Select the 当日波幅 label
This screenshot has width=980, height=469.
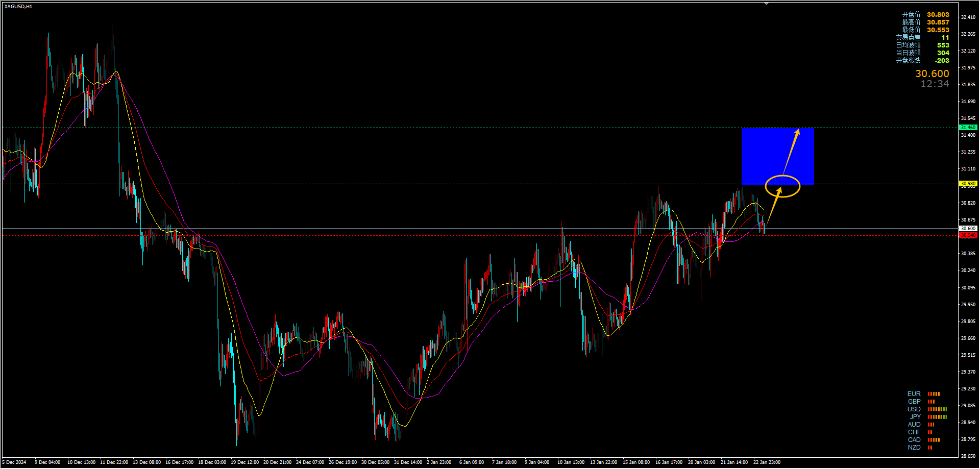[x=908, y=53]
